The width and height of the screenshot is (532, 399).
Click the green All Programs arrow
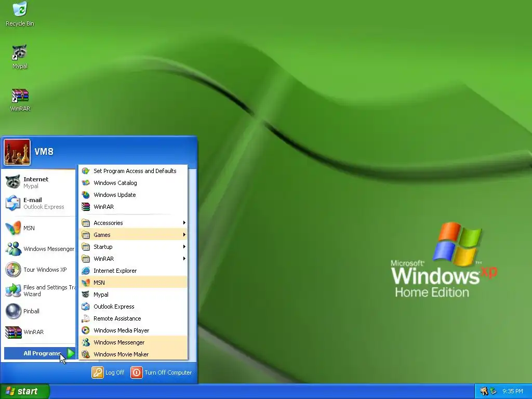[71, 353]
